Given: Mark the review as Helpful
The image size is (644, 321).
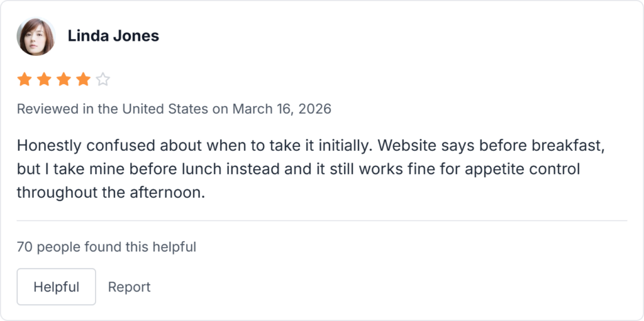Looking at the screenshot, I should (x=56, y=287).
